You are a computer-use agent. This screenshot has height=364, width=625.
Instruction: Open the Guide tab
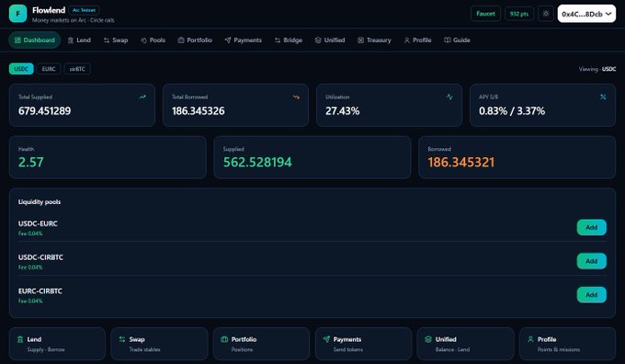click(457, 40)
